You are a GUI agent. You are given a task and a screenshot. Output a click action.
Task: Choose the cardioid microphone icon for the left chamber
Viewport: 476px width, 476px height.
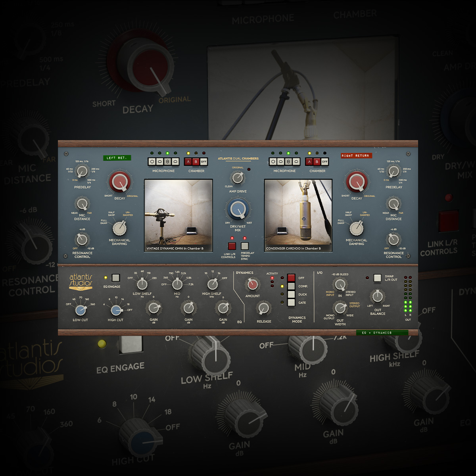pos(160,161)
